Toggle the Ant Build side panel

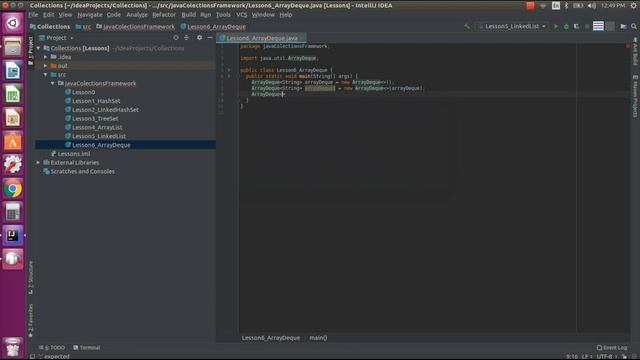point(635,51)
